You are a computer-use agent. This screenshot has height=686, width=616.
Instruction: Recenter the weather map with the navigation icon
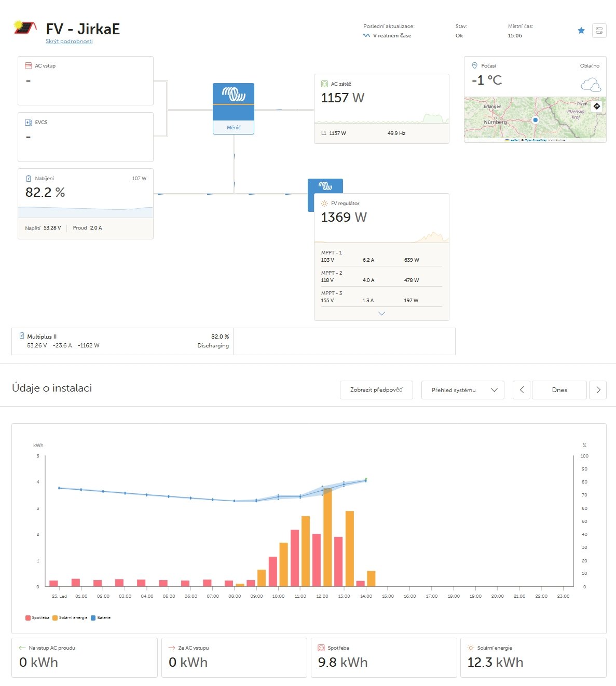597,106
